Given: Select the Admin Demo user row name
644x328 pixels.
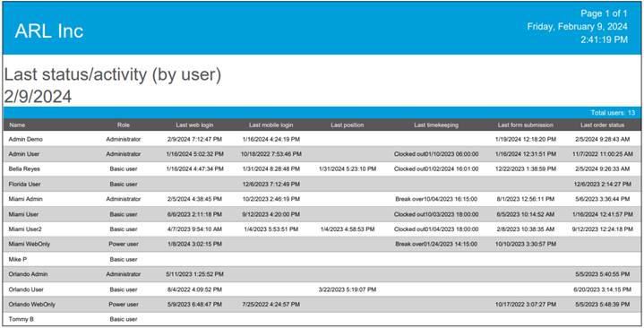Looking at the screenshot, I should pos(25,139).
